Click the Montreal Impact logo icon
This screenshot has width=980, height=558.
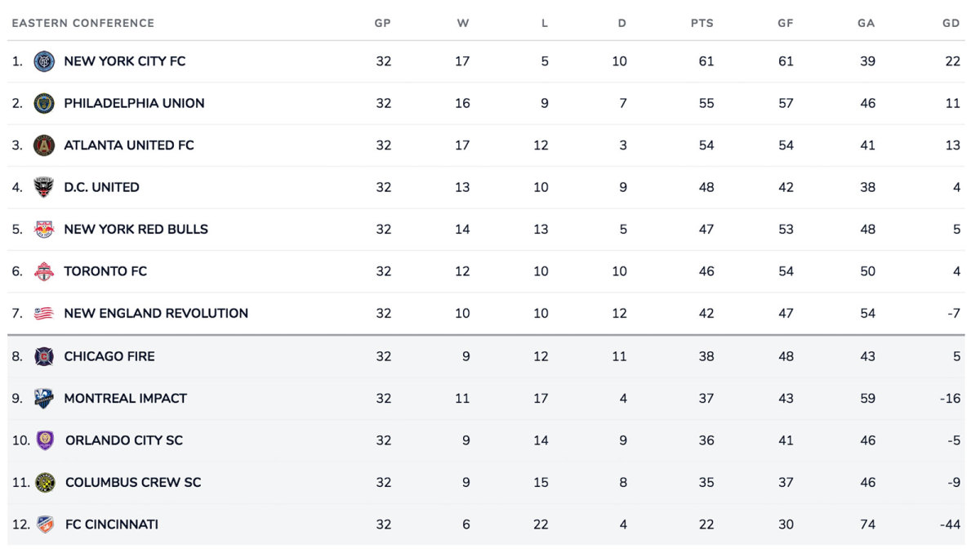click(x=44, y=399)
